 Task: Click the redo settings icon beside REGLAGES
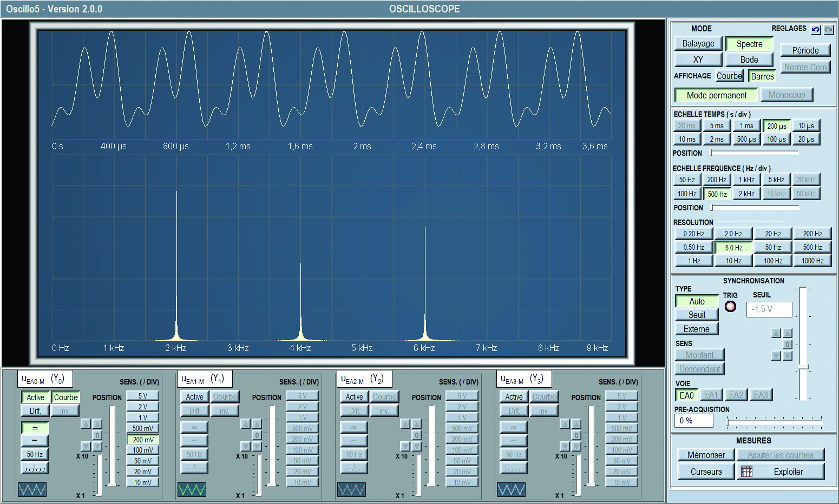click(x=829, y=30)
